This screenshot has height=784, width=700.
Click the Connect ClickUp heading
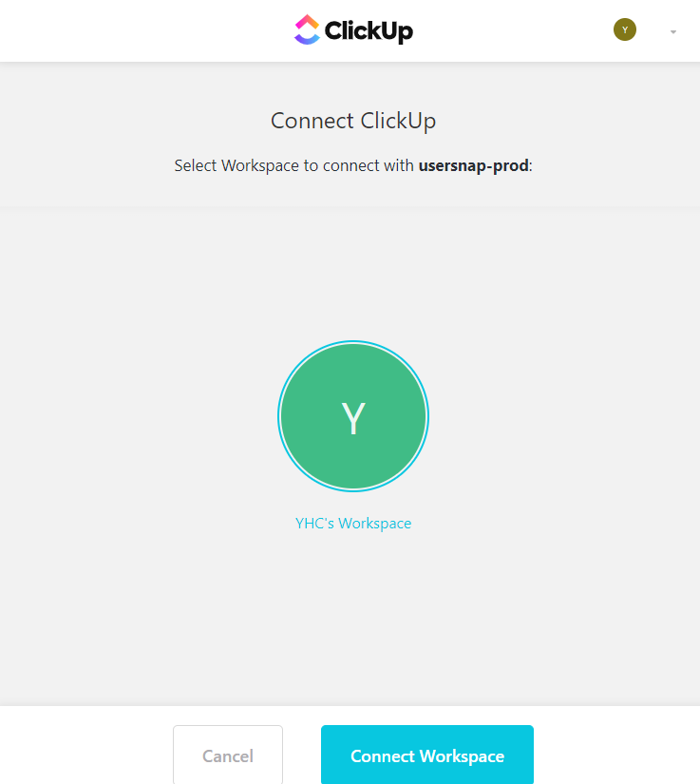(353, 121)
